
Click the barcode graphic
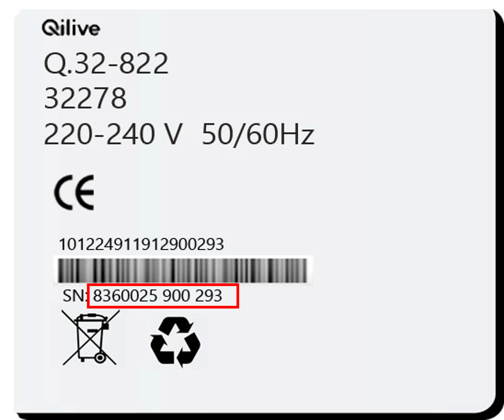[x=183, y=270]
